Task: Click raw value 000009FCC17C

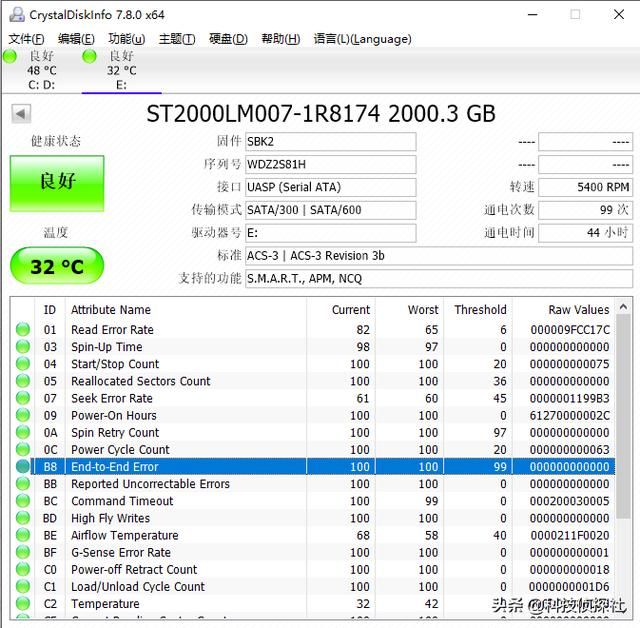Action: [570, 329]
